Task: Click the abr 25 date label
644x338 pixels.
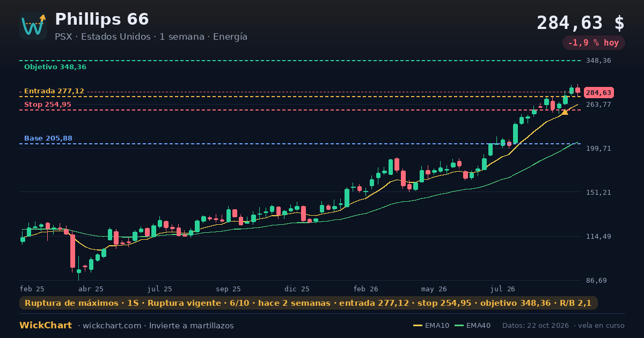Action: (91, 289)
